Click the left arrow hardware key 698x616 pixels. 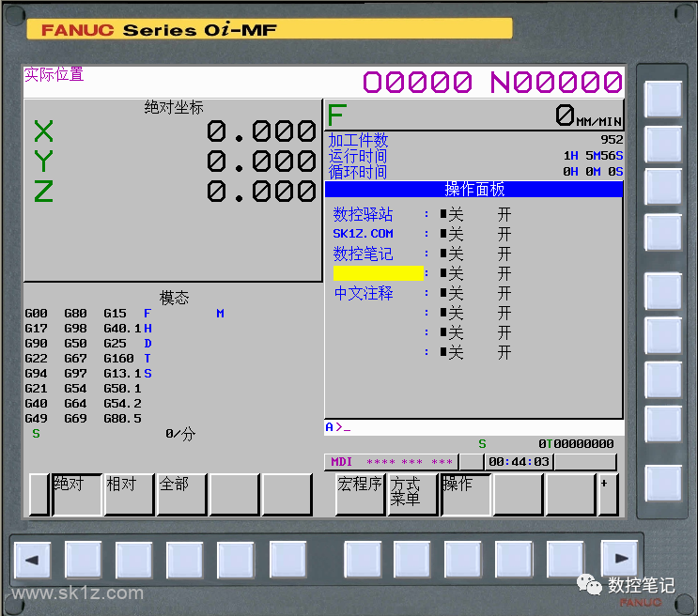[x=32, y=560]
